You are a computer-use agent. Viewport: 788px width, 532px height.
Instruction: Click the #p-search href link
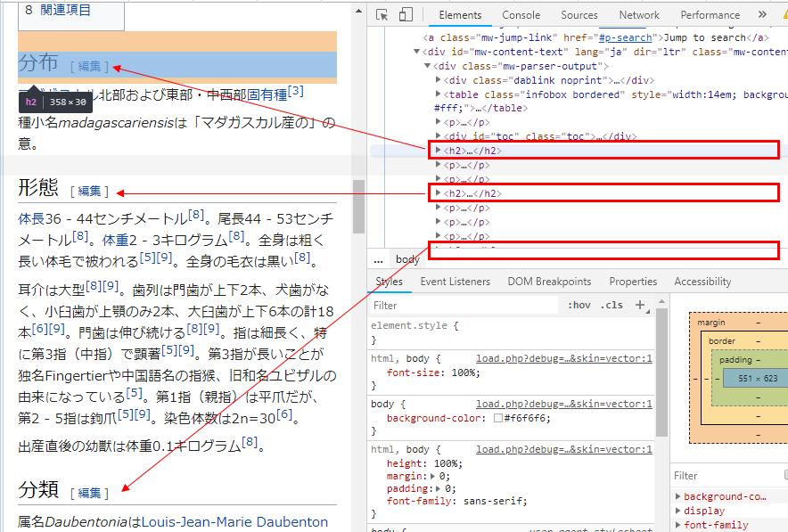pos(625,37)
